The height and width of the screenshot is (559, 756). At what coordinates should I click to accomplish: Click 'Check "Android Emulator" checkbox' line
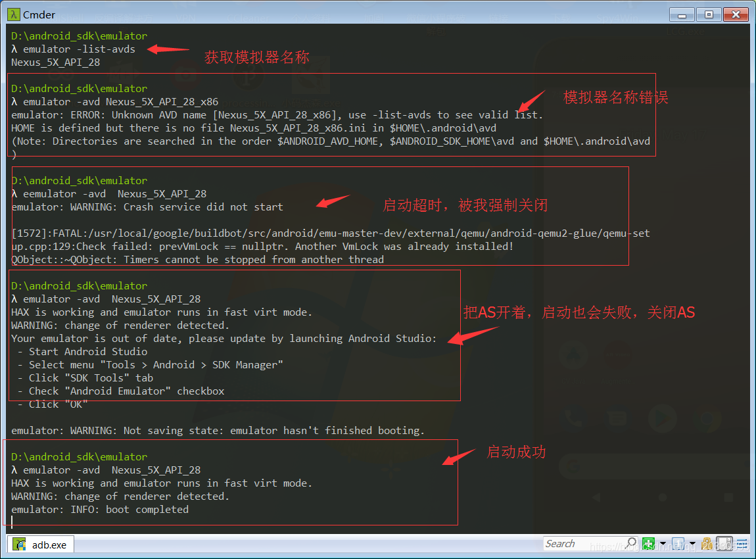pyautogui.click(x=121, y=391)
